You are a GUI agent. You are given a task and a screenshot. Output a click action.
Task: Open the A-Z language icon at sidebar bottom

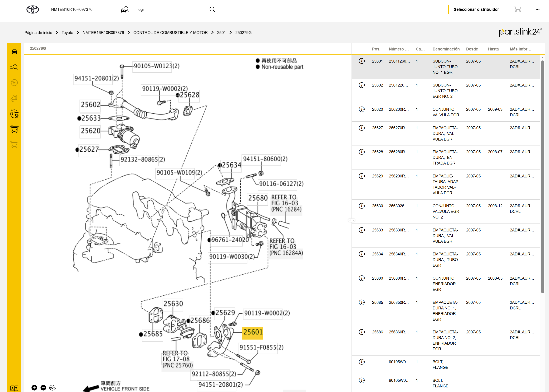pyautogui.click(x=14, y=388)
